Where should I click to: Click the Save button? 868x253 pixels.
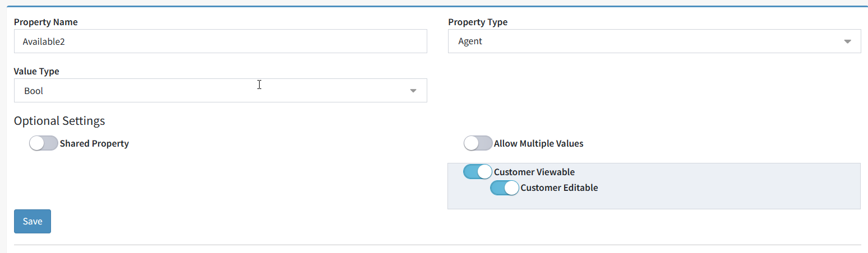(x=33, y=221)
